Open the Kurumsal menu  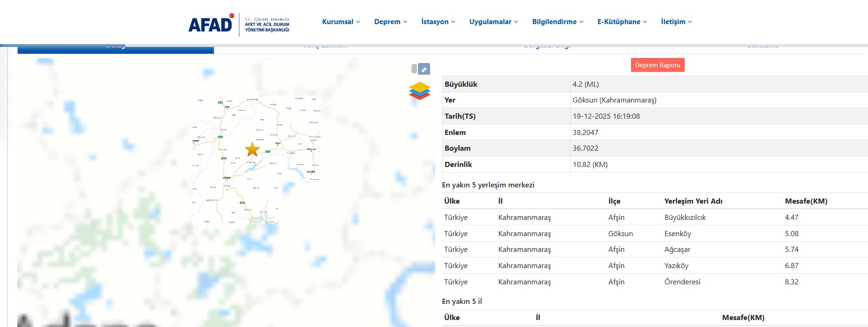coord(341,22)
